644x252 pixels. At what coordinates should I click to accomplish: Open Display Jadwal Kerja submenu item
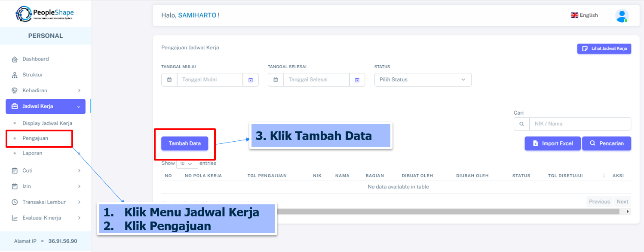47,123
